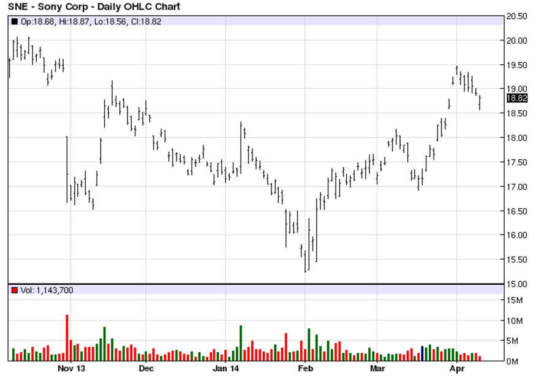Click the tall green volume bar in mid-January
This screenshot has width=536, height=392.
(241, 343)
